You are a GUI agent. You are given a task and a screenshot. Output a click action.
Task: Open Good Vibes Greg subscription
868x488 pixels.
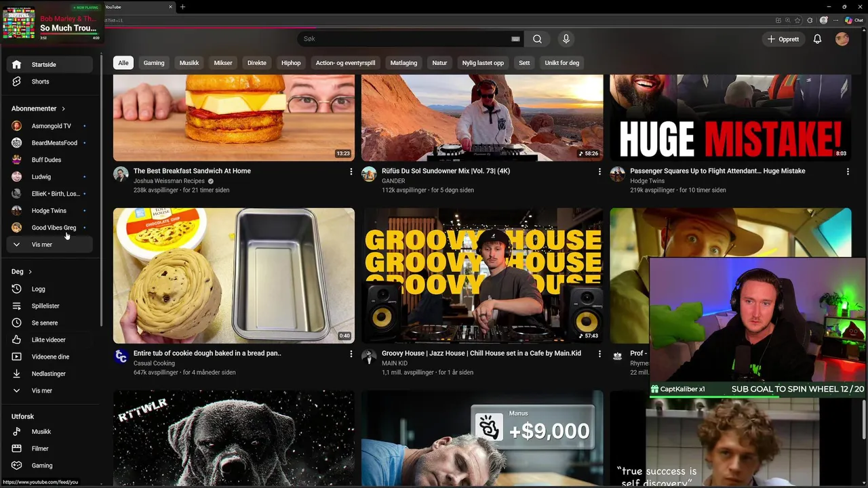[50, 228]
